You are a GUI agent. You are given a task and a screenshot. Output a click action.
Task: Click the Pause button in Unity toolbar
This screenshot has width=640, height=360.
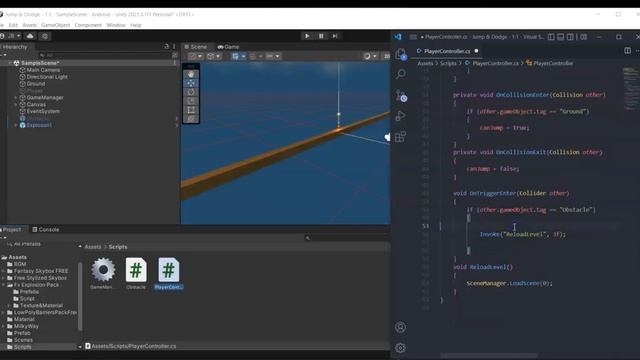point(321,36)
